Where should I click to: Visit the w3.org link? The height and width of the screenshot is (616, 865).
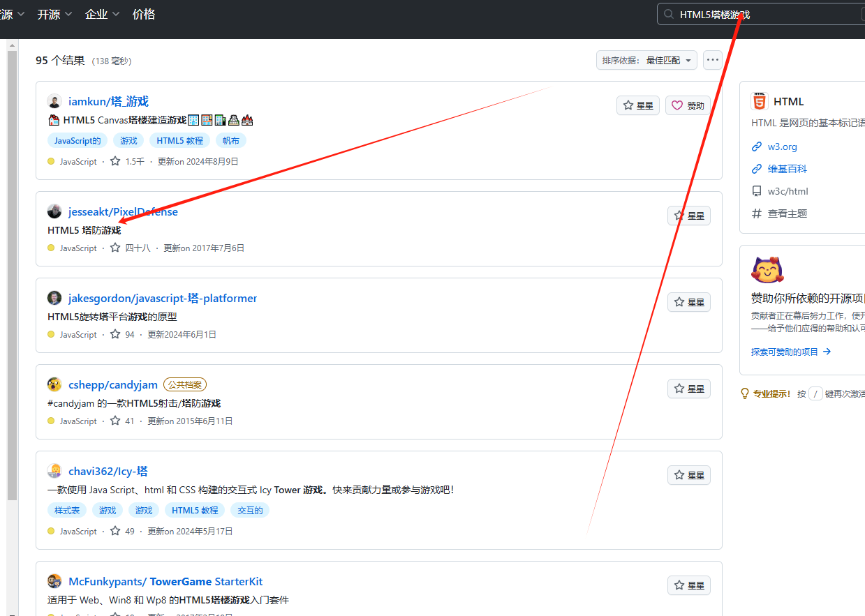783,147
